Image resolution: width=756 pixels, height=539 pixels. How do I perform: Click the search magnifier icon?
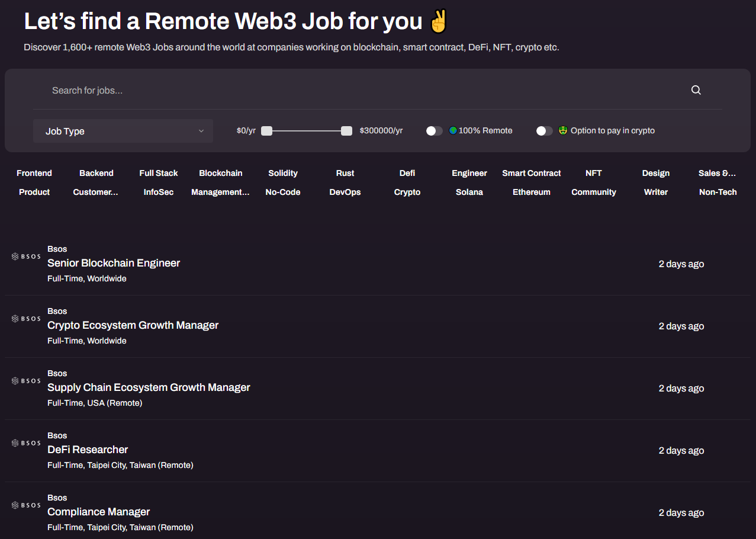[x=696, y=90]
